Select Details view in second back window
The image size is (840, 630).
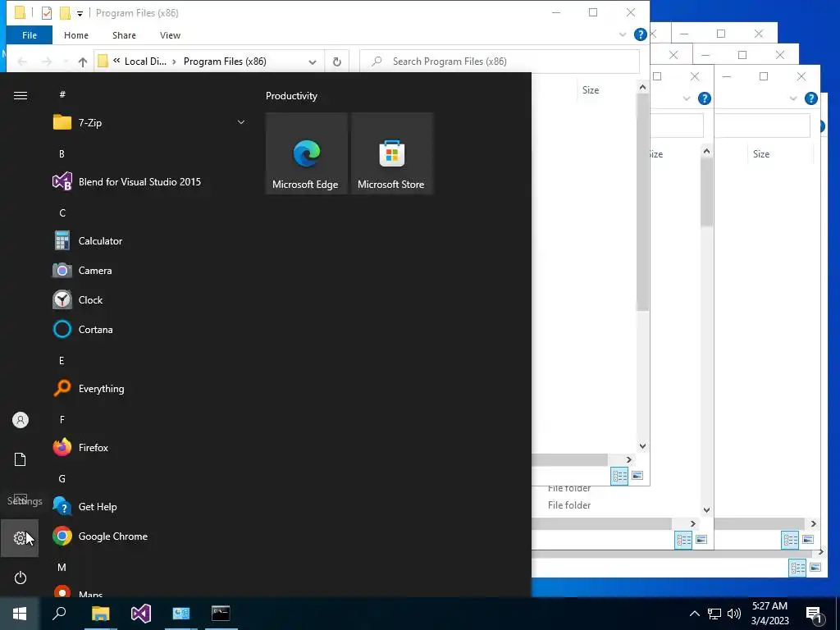pos(683,540)
